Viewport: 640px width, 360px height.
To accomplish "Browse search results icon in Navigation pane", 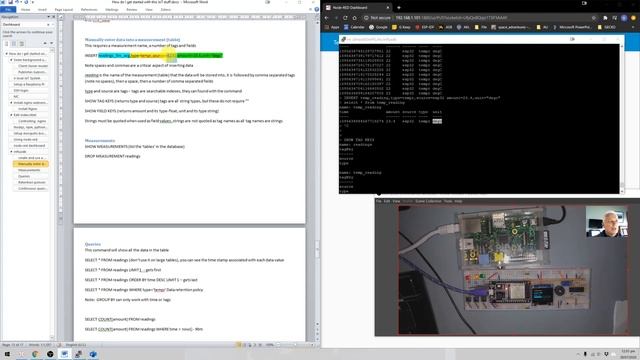I will coord(21,43).
